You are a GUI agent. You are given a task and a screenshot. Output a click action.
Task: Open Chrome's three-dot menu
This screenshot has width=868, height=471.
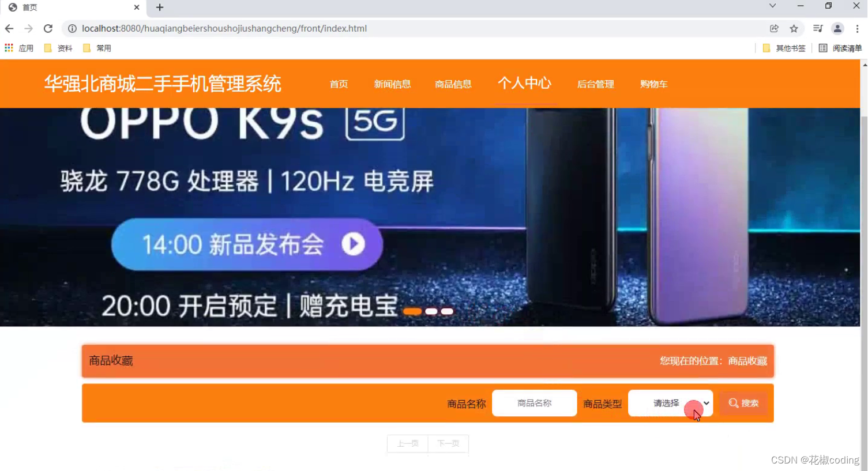[857, 28]
